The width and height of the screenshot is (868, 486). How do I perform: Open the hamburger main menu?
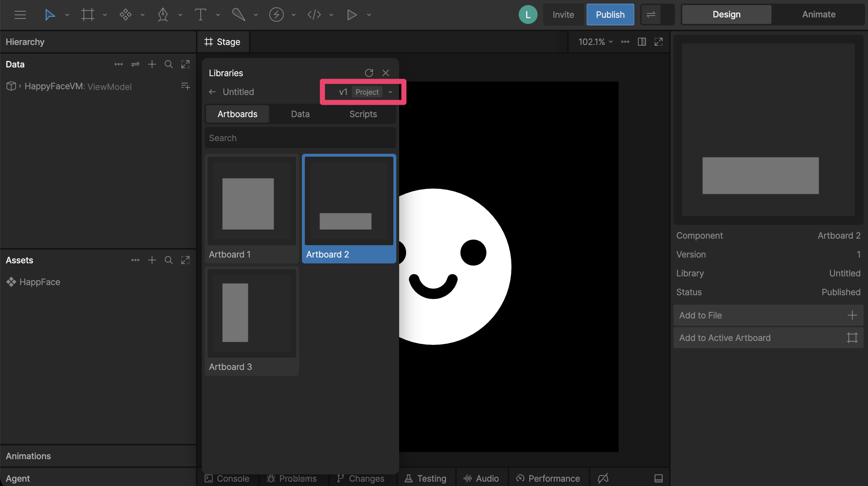[20, 15]
